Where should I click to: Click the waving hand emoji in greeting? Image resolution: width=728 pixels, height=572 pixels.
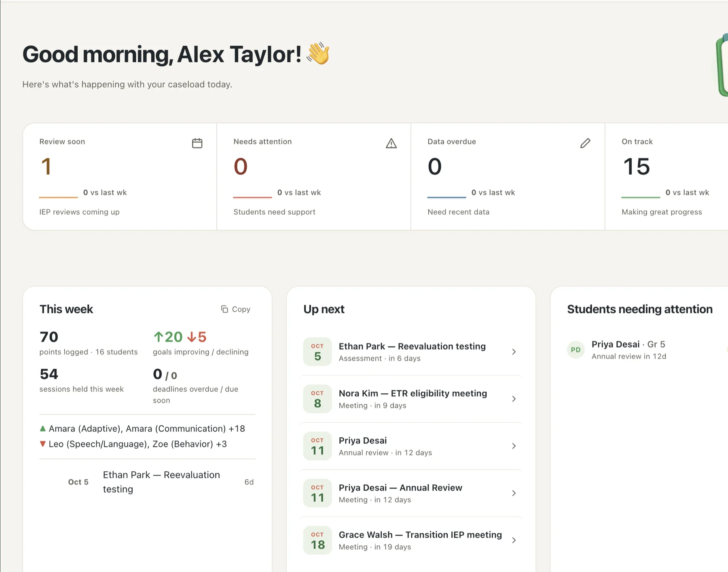coord(318,53)
